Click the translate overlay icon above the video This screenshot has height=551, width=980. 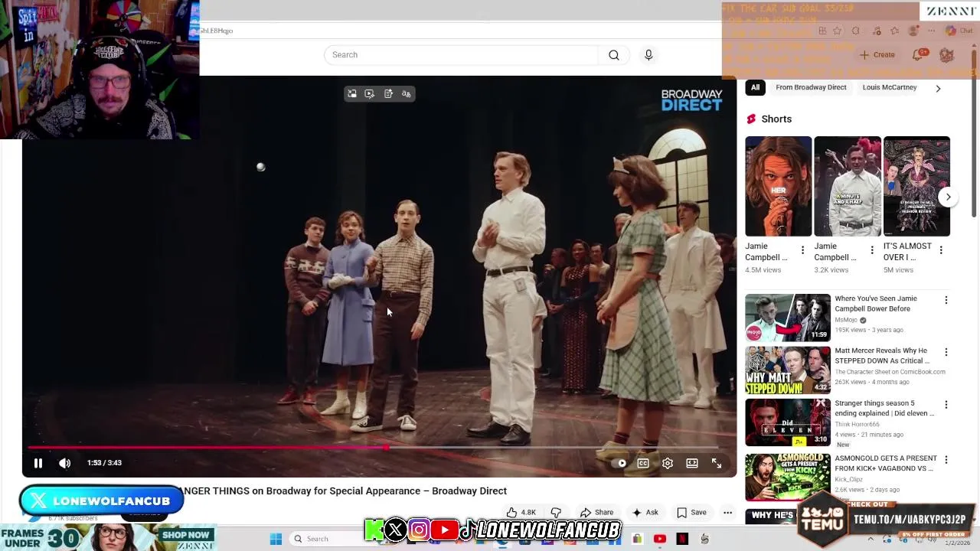tap(407, 93)
